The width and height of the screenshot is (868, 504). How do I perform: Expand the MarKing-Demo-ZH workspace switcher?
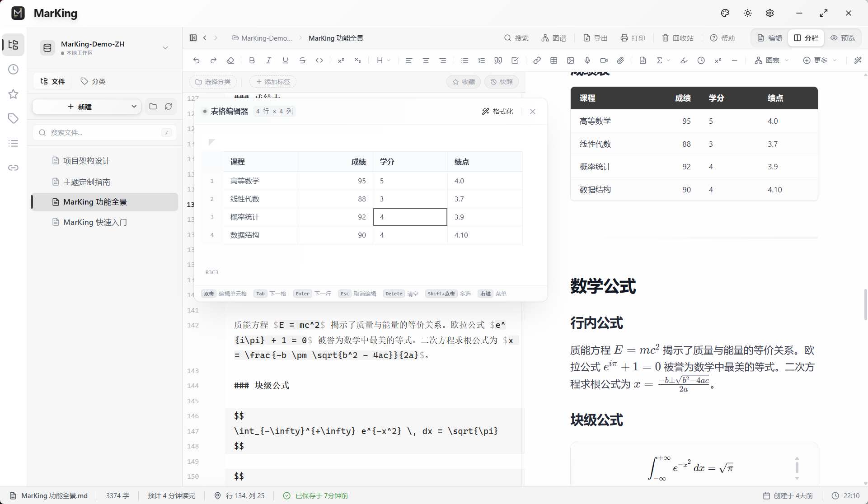click(165, 48)
